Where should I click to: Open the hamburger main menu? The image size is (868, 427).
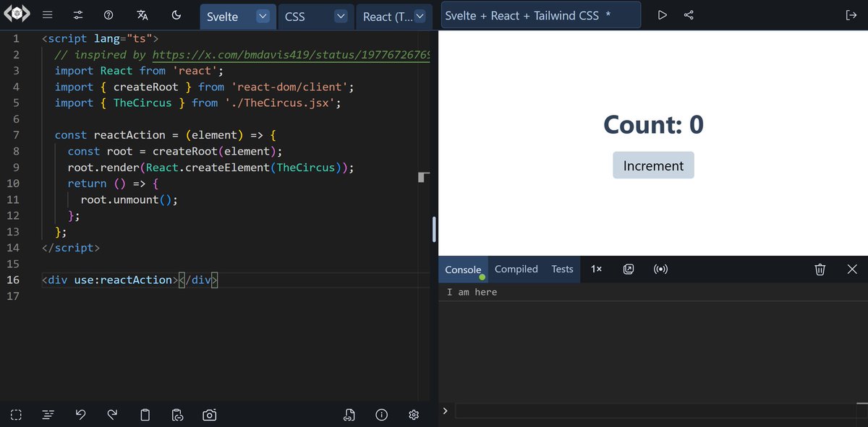click(x=47, y=15)
